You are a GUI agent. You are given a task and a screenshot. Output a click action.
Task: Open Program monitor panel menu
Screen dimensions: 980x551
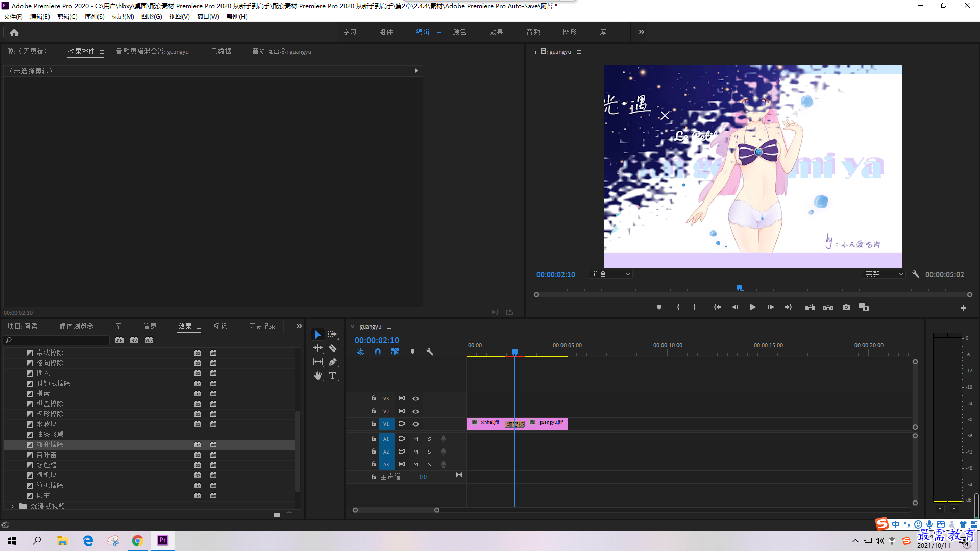pyautogui.click(x=579, y=52)
